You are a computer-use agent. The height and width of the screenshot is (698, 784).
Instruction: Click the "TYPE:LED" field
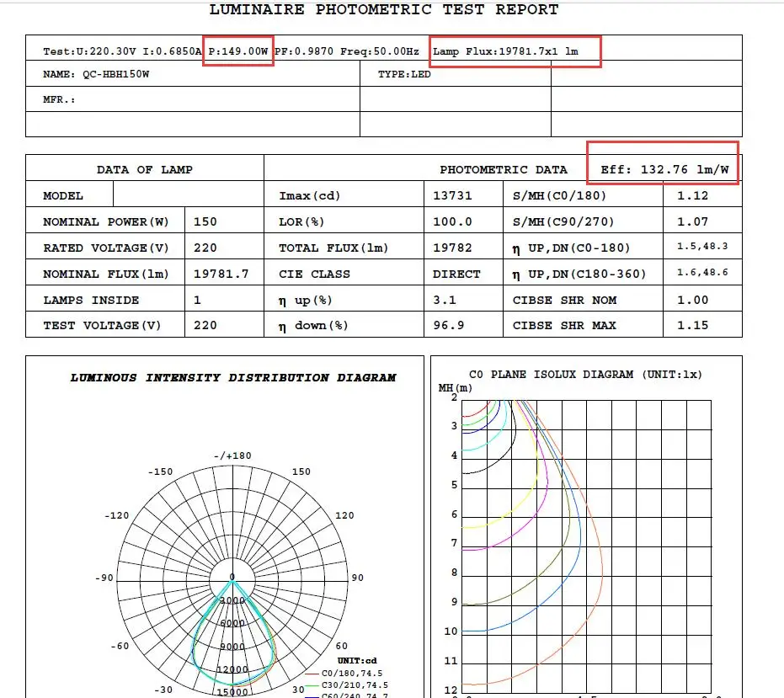(x=404, y=74)
